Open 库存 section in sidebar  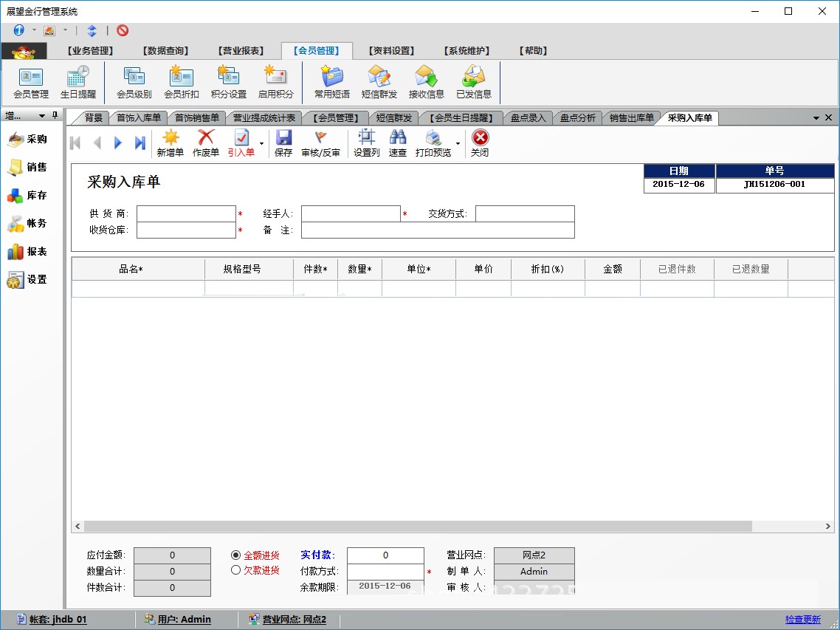point(28,196)
